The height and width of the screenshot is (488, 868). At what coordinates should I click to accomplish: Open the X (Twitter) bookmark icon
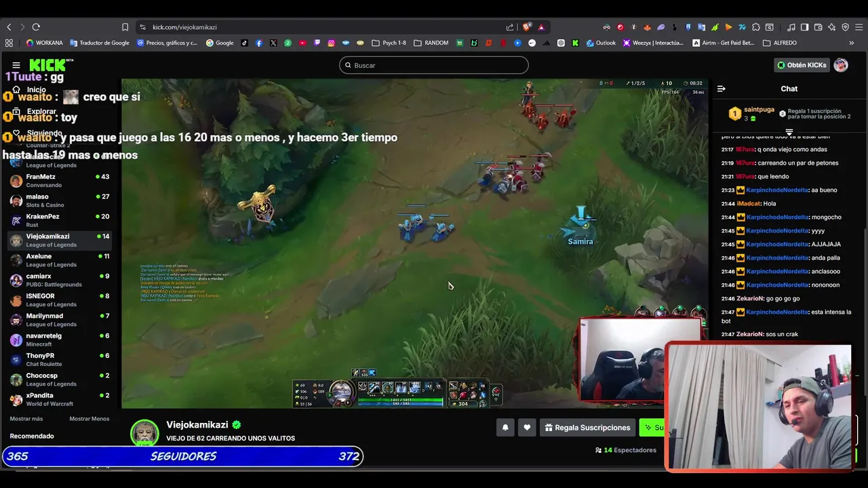pyautogui.click(x=273, y=43)
